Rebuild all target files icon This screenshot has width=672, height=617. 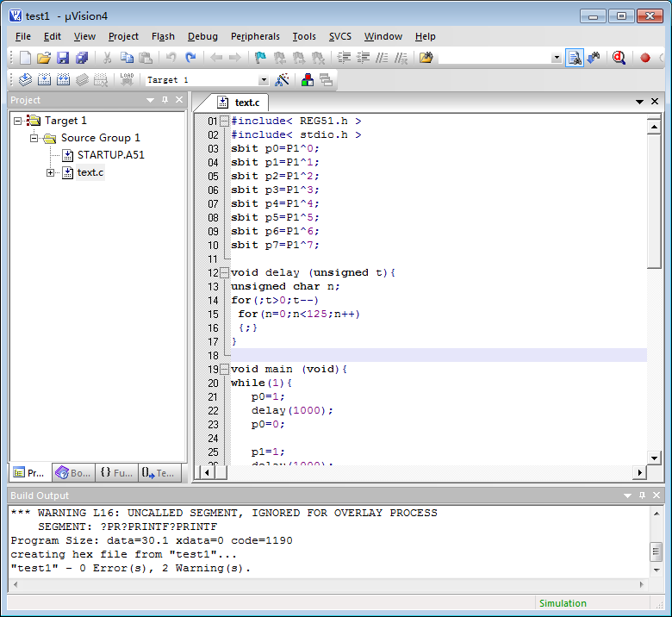(64, 80)
